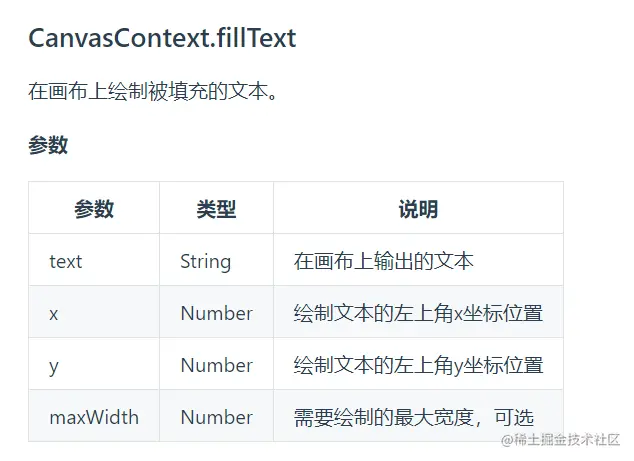
Task: Click the Number type in the maxWidth row
Action: pos(216,417)
